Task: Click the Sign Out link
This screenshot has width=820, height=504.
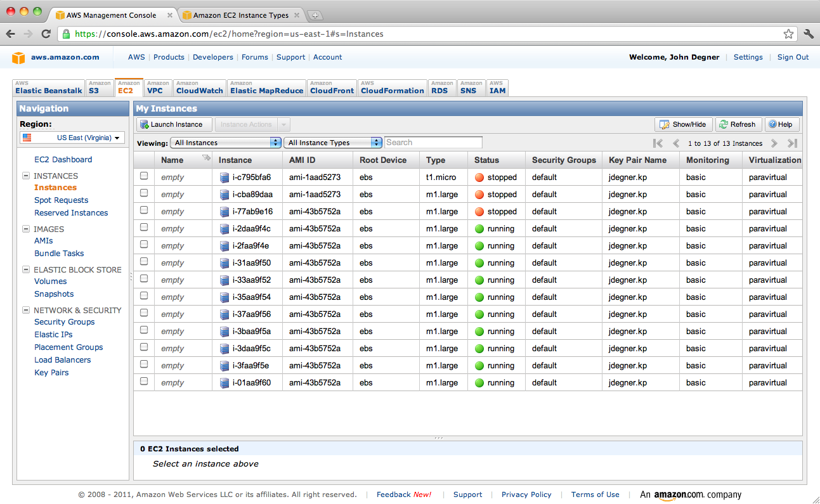Action: click(793, 57)
